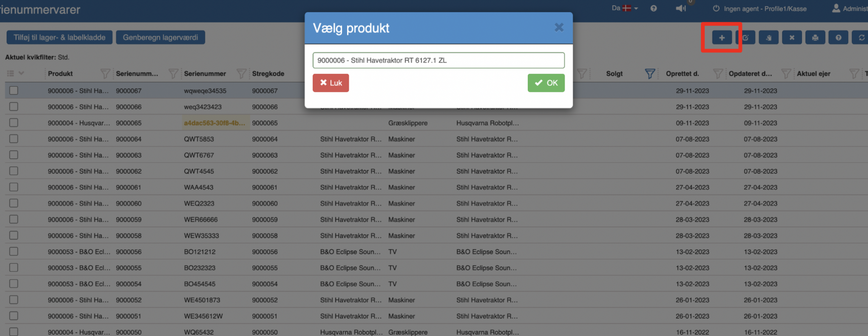Screen dimensions: 868x336
Task: Click Aktuel kvikfilter: Std. label
Action: point(37,57)
